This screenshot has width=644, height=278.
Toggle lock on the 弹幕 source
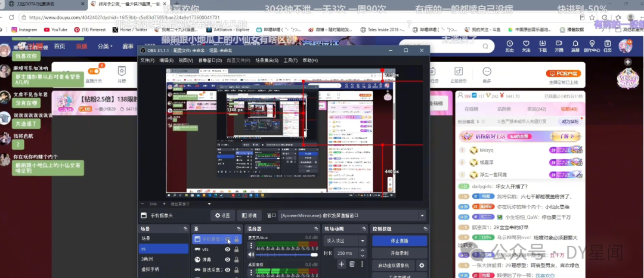click(237, 260)
